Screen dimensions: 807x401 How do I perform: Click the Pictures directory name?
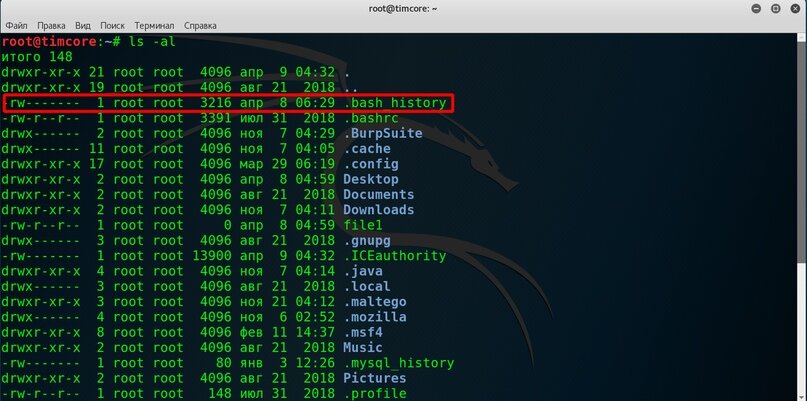(x=375, y=379)
